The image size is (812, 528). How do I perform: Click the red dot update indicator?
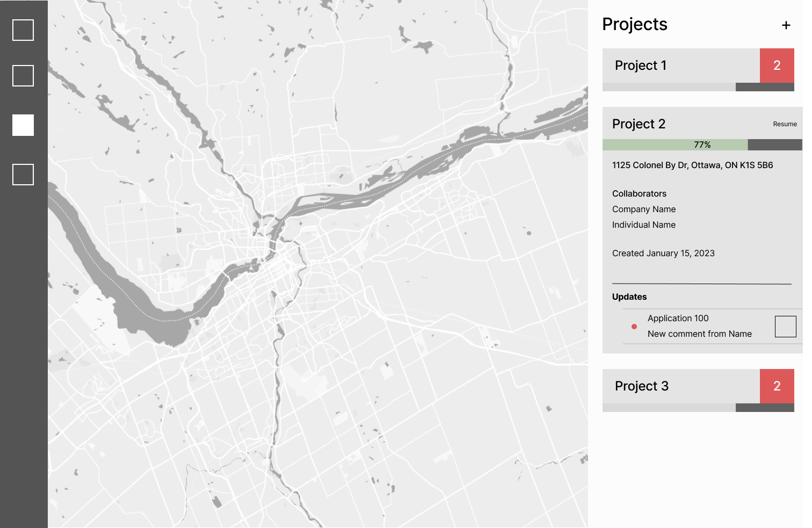pyautogui.click(x=634, y=327)
